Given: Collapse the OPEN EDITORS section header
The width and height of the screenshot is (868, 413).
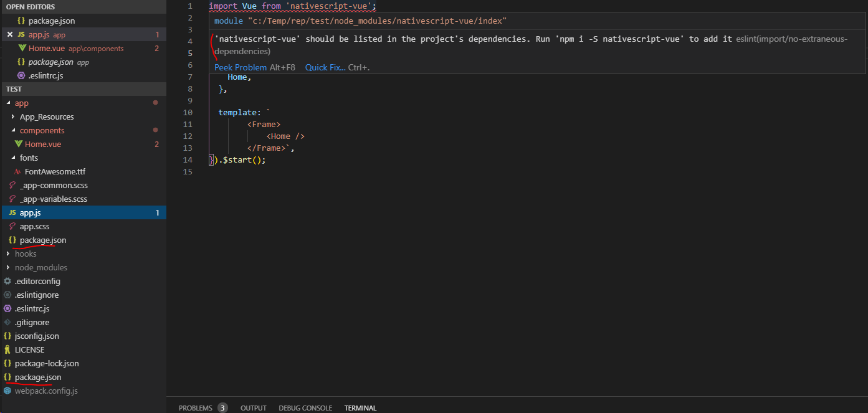Looking at the screenshot, I should click(83, 7).
